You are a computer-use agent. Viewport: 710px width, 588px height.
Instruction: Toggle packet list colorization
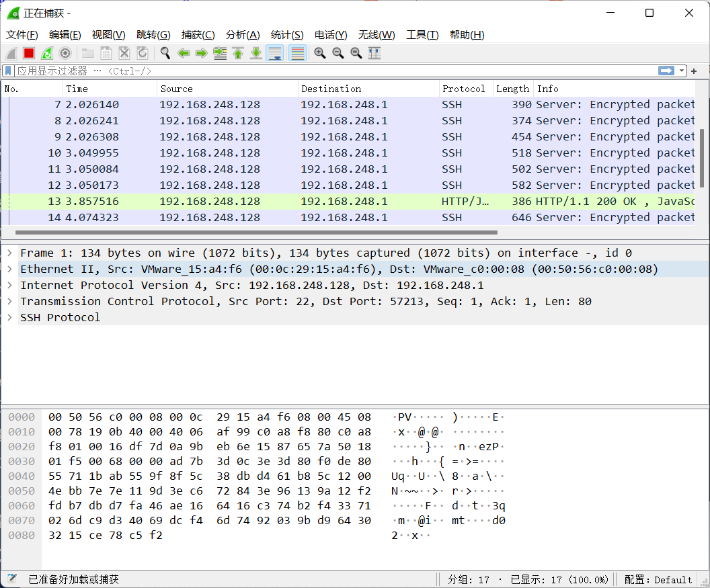click(296, 53)
